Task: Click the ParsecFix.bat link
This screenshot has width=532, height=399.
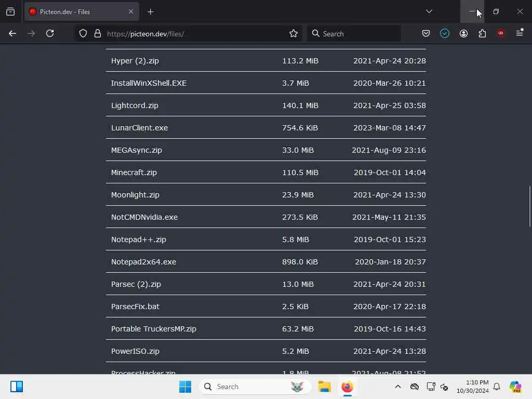Action: [135, 307]
